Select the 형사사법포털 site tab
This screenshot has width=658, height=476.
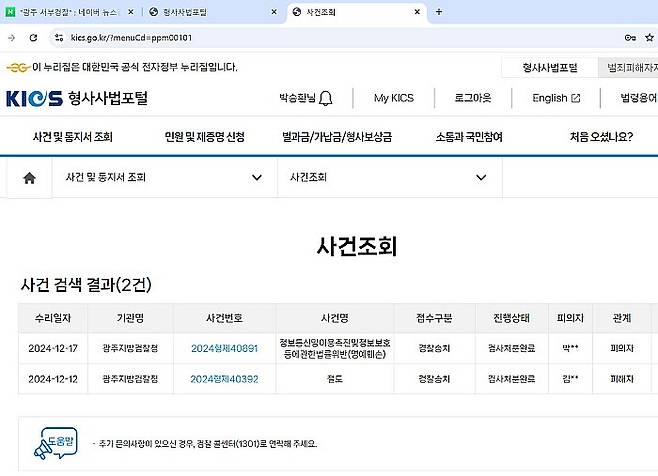pos(550,68)
